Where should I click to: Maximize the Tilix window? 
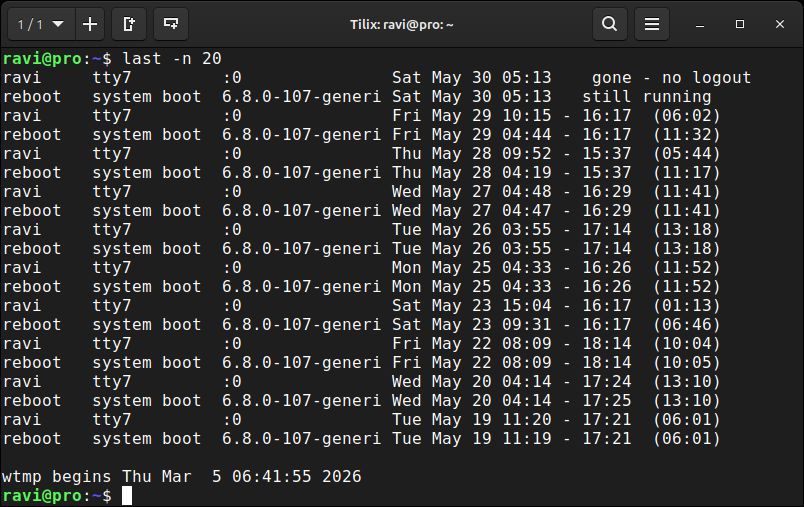tap(740, 24)
